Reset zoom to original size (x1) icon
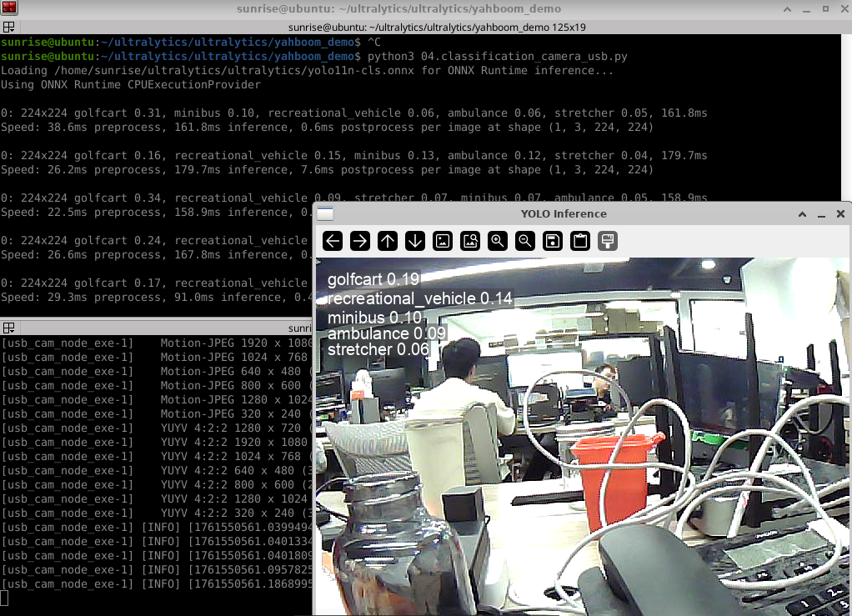 [443, 241]
